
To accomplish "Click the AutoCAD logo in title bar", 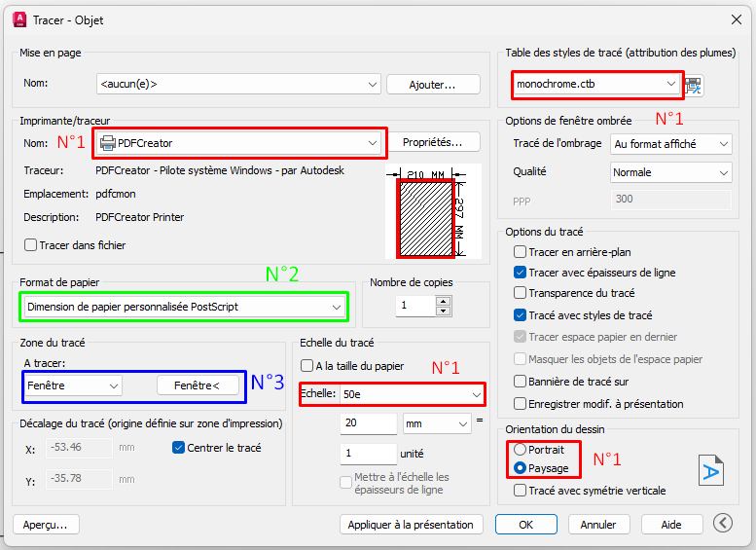I will tap(19, 19).
